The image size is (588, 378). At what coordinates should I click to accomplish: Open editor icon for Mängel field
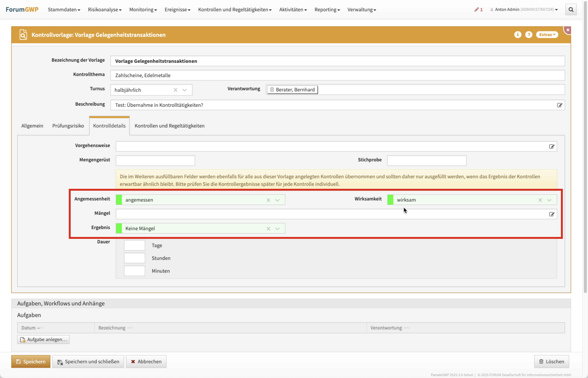coord(552,214)
